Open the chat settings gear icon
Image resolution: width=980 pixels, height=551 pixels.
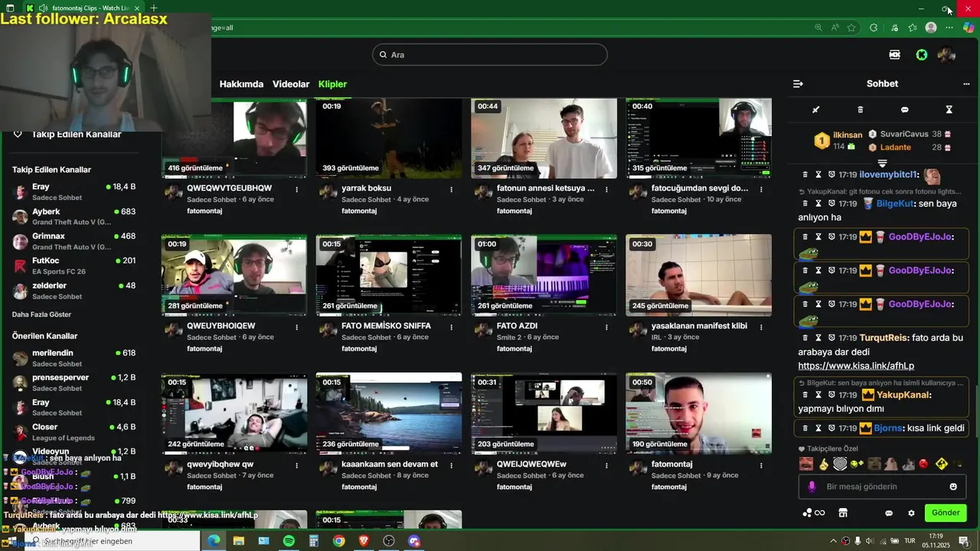pos(911,513)
